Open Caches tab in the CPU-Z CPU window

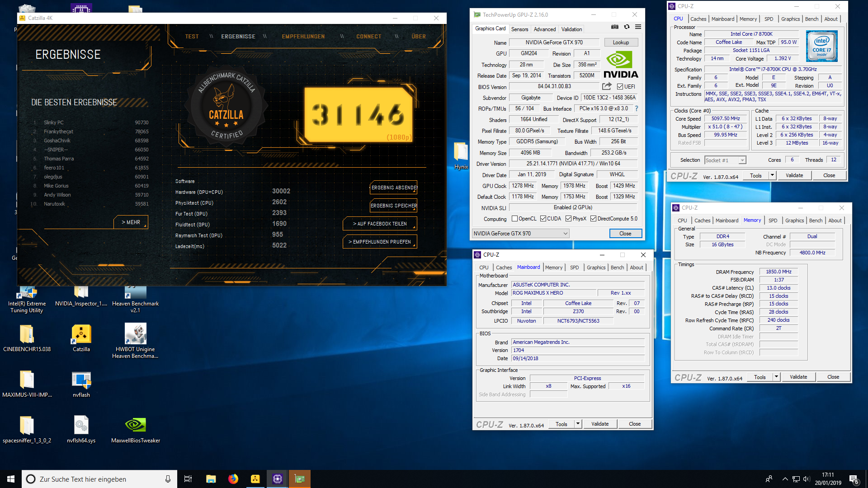698,19
